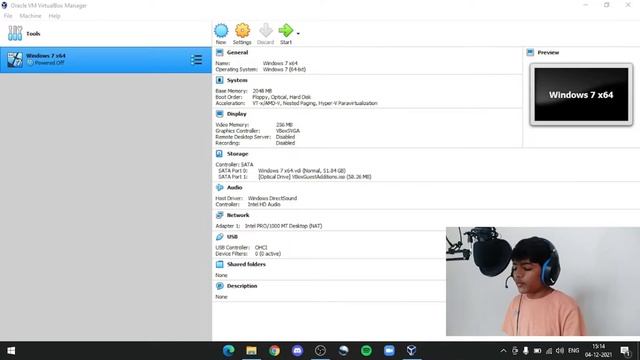Show hidden system tray icons

(x=503, y=351)
